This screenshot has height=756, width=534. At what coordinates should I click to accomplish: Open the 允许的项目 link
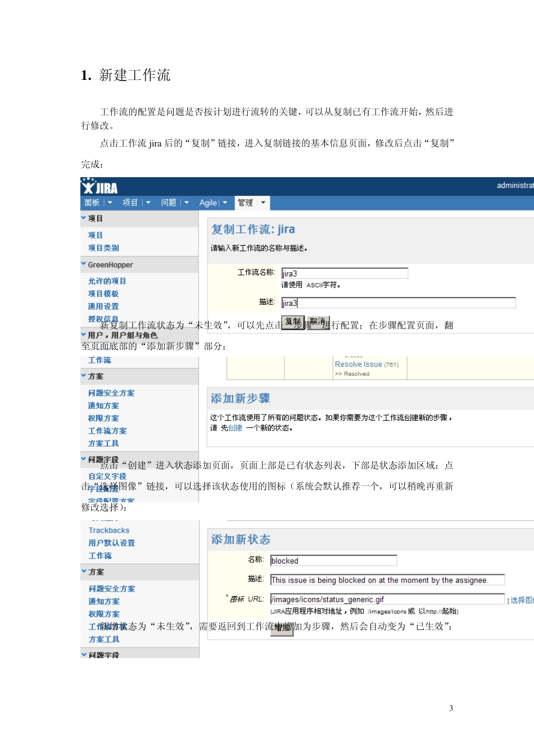[107, 281]
